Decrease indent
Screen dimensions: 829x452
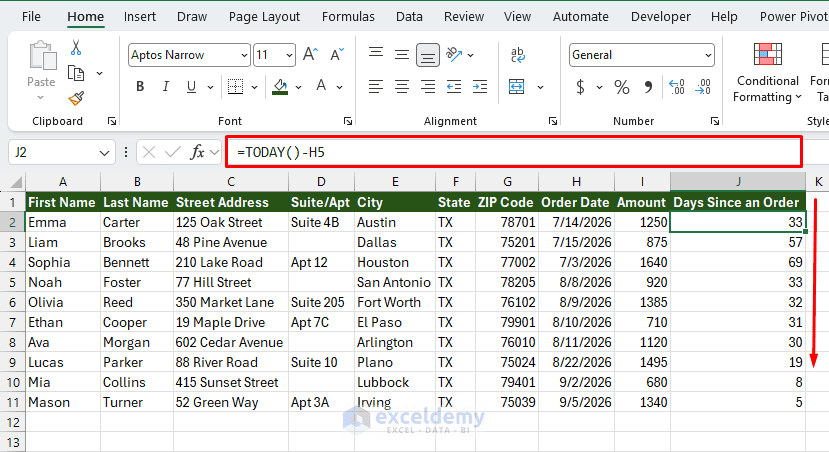[x=454, y=86]
